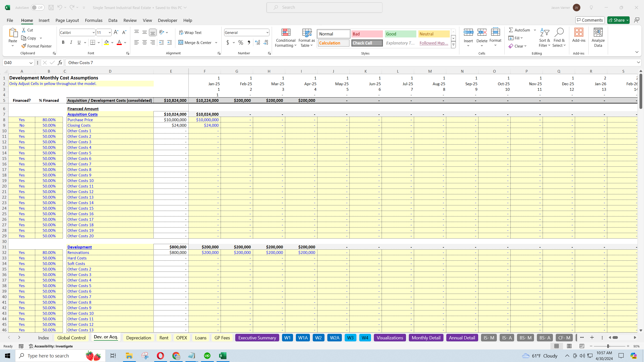This screenshot has width=644, height=362.
Task: Open Chrome from the taskbar
Action: (176, 356)
